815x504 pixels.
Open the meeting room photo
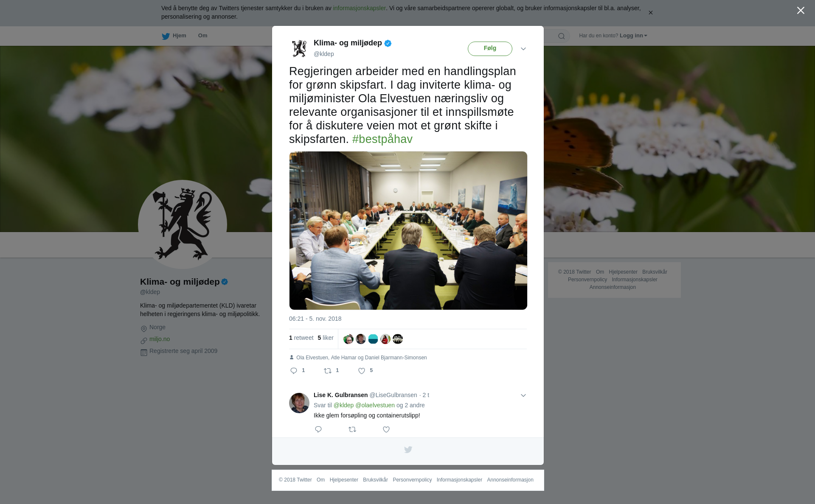pos(408,230)
